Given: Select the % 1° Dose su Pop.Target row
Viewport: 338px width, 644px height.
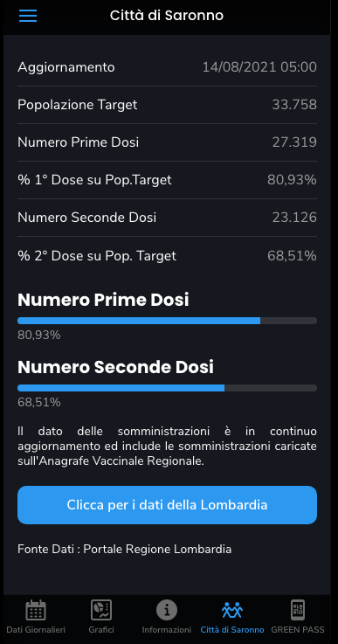Looking at the screenshot, I should (167, 180).
